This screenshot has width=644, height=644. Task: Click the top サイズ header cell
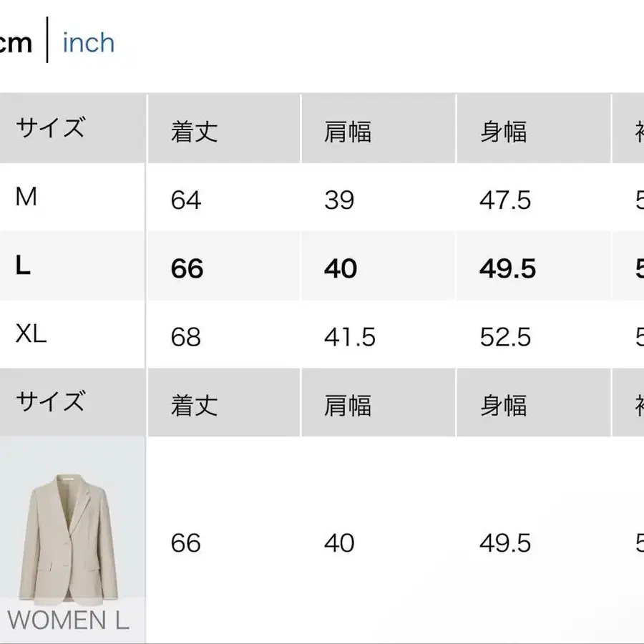tap(51, 129)
